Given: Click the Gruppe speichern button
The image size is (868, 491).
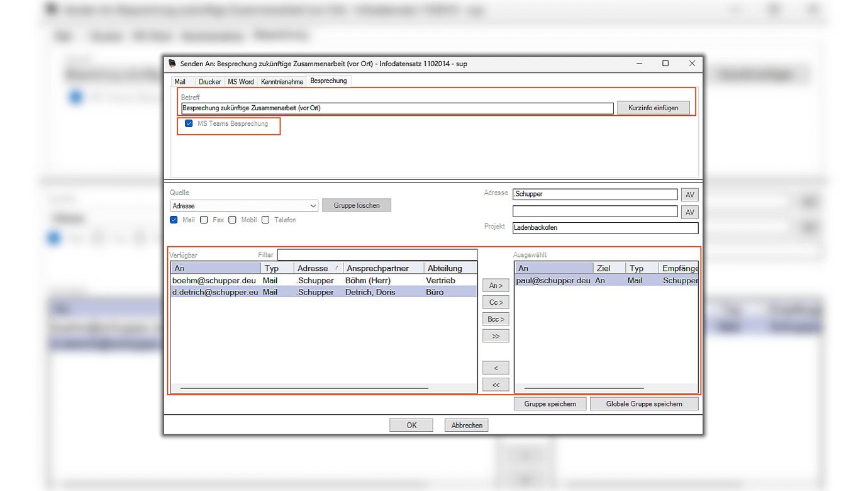Looking at the screenshot, I should point(550,404).
